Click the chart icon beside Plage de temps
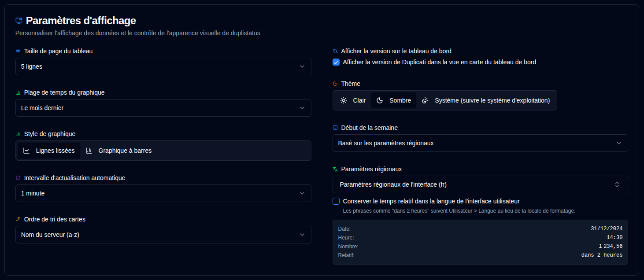Image resolution: width=644 pixels, height=280 pixels. [x=18, y=92]
